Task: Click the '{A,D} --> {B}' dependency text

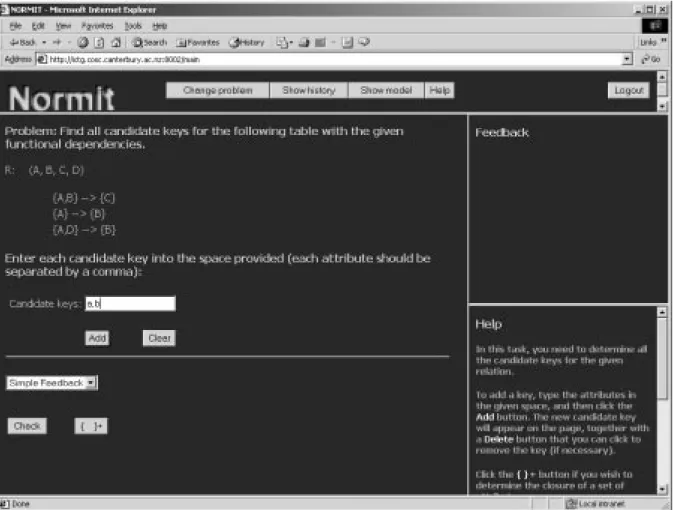Action: pyautogui.click(x=84, y=230)
